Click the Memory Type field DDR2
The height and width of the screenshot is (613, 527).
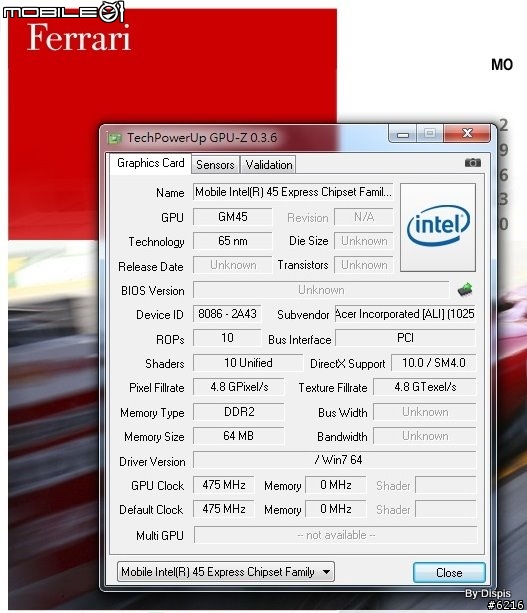(239, 412)
